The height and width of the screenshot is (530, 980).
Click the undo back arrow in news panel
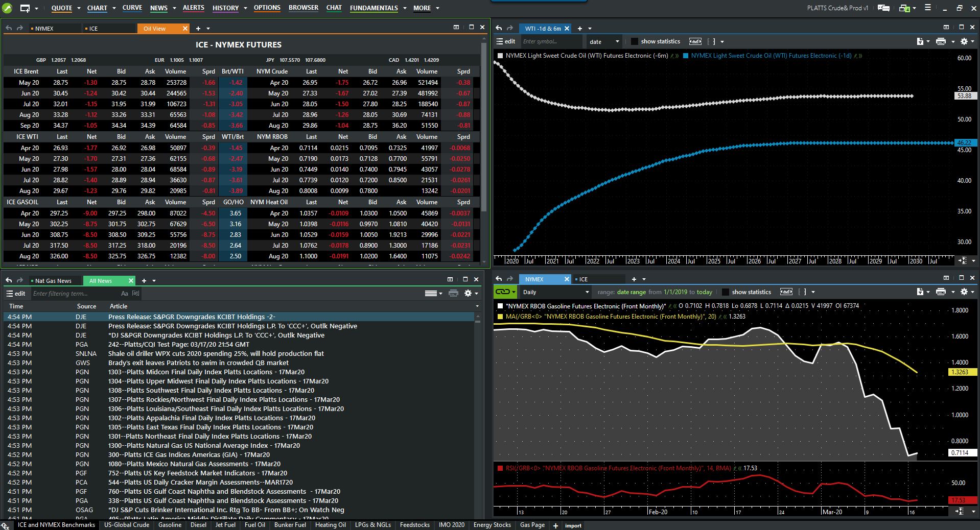coord(9,280)
